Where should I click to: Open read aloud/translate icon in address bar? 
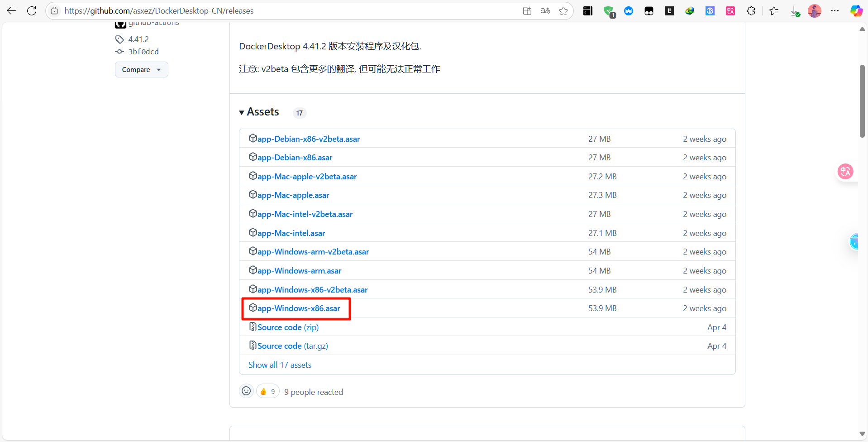coord(545,11)
